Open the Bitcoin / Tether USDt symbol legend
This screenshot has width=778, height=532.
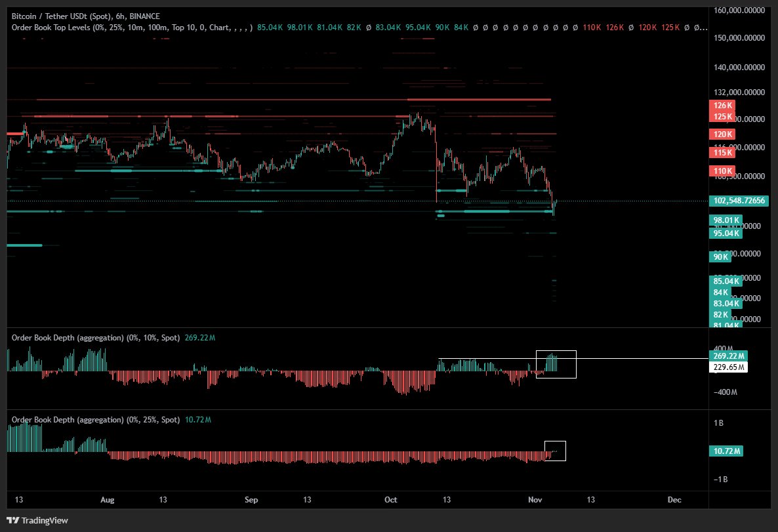click(51, 16)
